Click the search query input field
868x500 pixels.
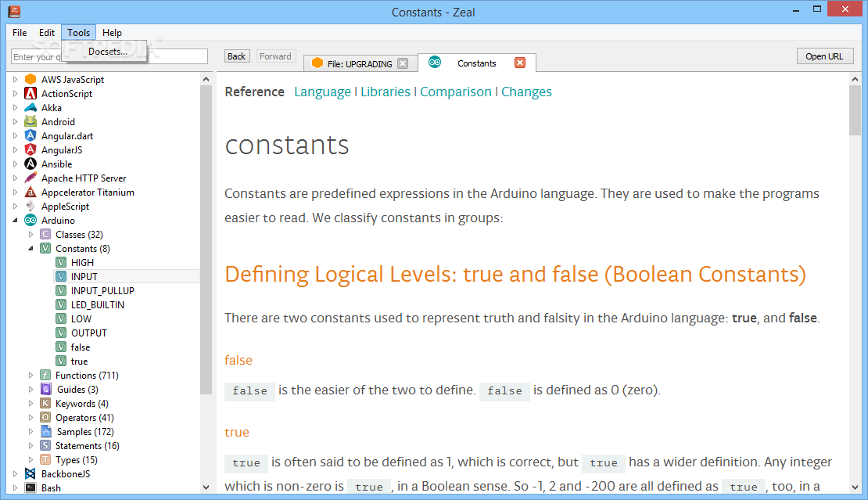[109, 56]
